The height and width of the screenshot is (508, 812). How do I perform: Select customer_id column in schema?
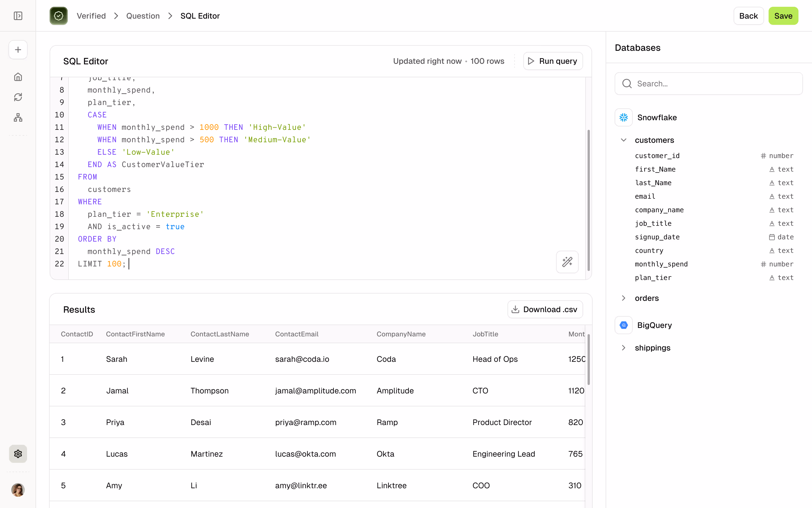pyautogui.click(x=657, y=156)
